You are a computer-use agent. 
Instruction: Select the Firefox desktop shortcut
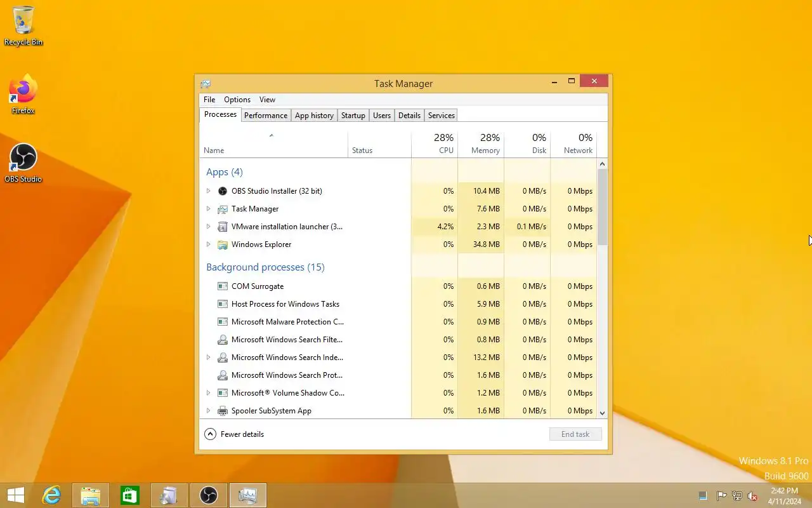(23, 95)
